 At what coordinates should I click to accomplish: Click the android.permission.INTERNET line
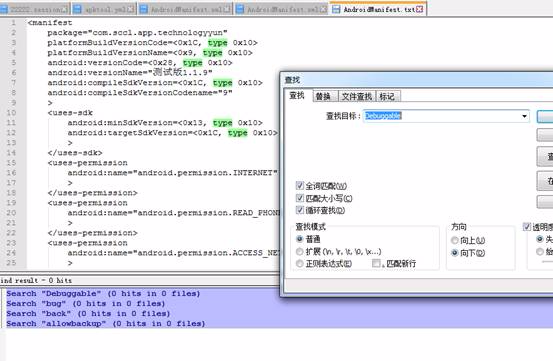click(x=172, y=173)
